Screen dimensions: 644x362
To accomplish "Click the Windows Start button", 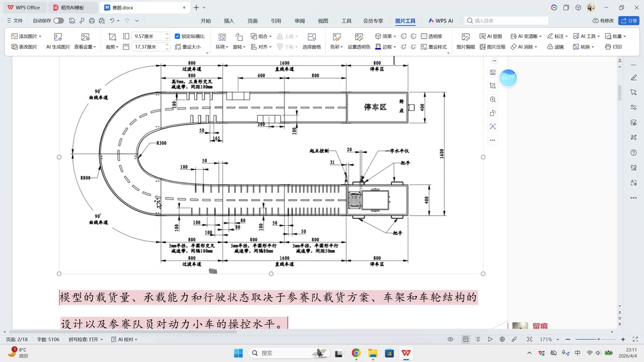I will (x=238, y=353).
